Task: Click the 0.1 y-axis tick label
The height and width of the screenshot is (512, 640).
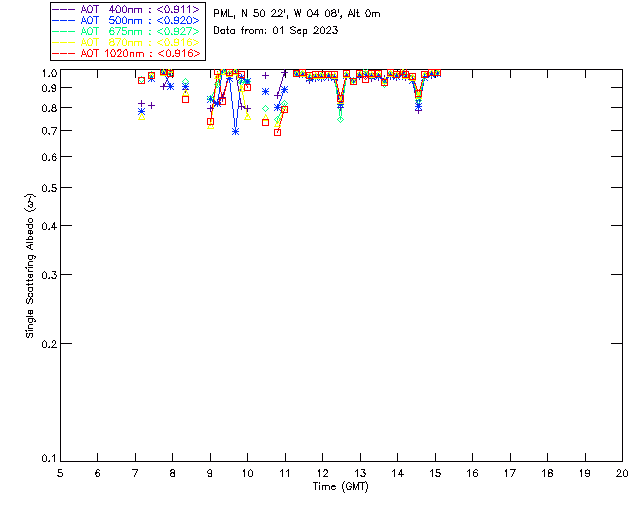Action: (49, 459)
